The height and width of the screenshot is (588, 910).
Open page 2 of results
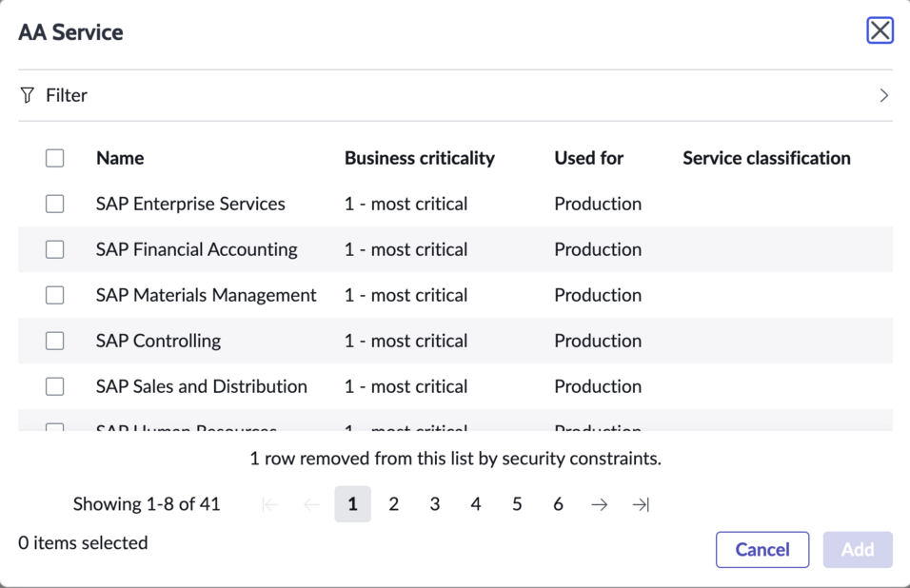click(393, 504)
